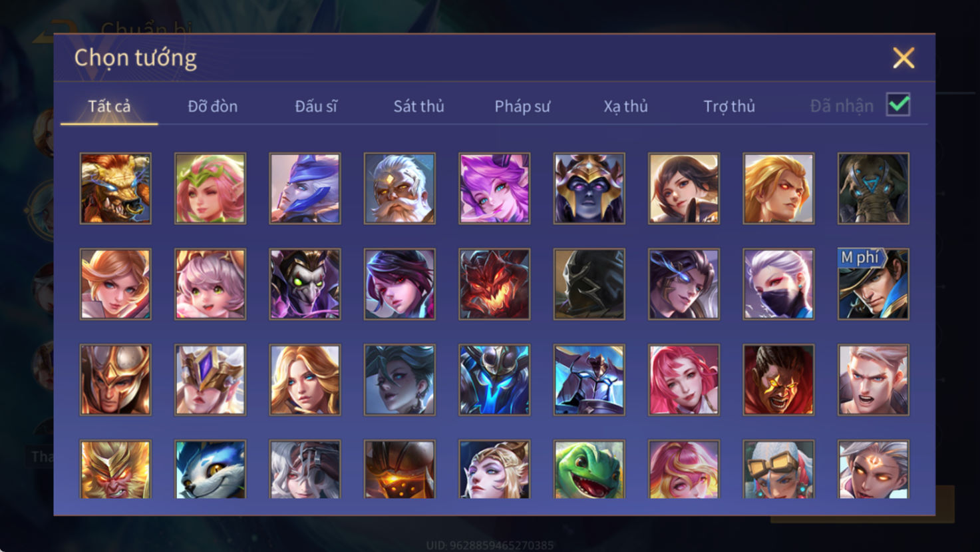The height and width of the screenshot is (552, 980).
Task: Show the Xạ thủ hero tab
Action: coord(625,106)
